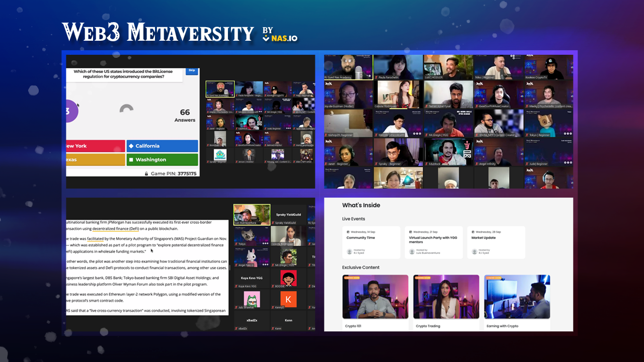Click the muted mic icon beside Tamim Iqbal Fysal
This screenshot has height=362, width=644.
point(426,106)
